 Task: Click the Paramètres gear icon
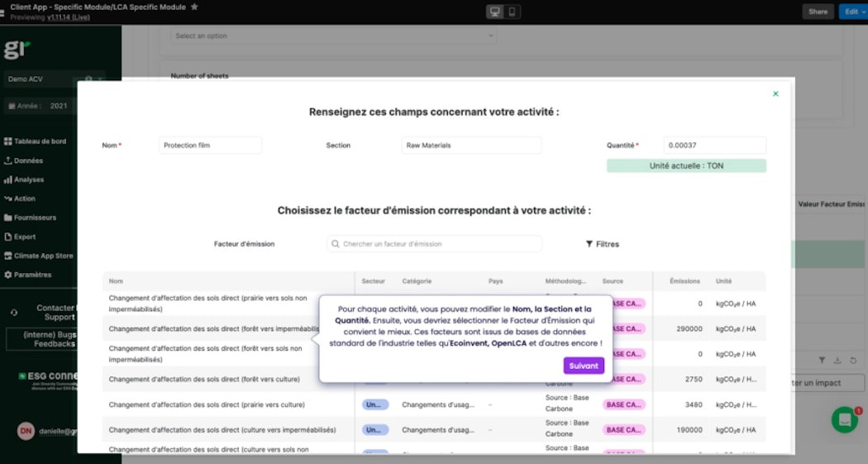pos(7,275)
